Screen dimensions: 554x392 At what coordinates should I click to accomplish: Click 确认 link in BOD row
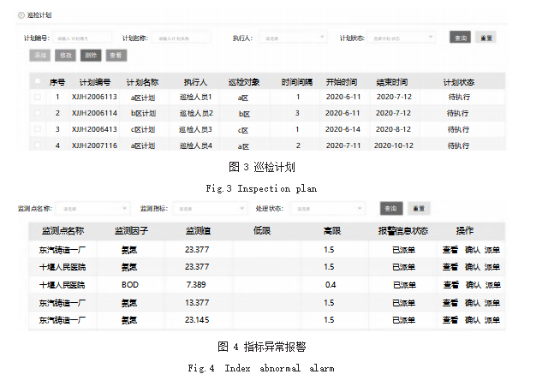pyautogui.click(x=474, y=285)
